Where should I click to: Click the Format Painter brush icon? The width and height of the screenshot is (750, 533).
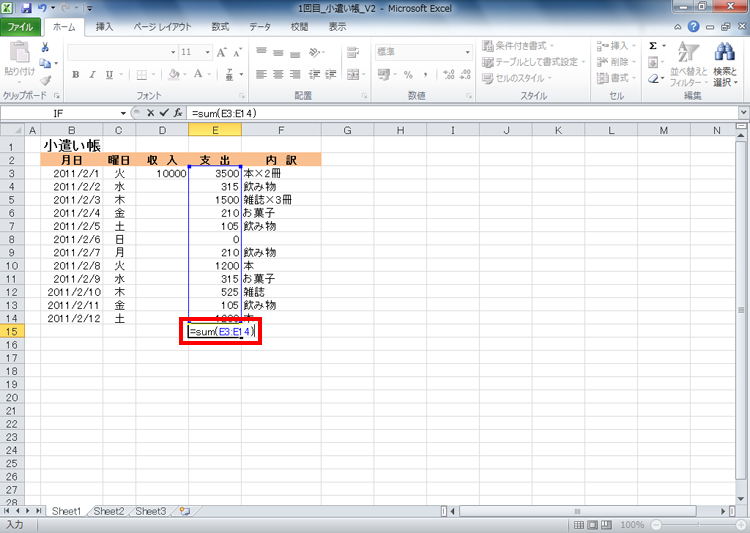coord(45,79)
